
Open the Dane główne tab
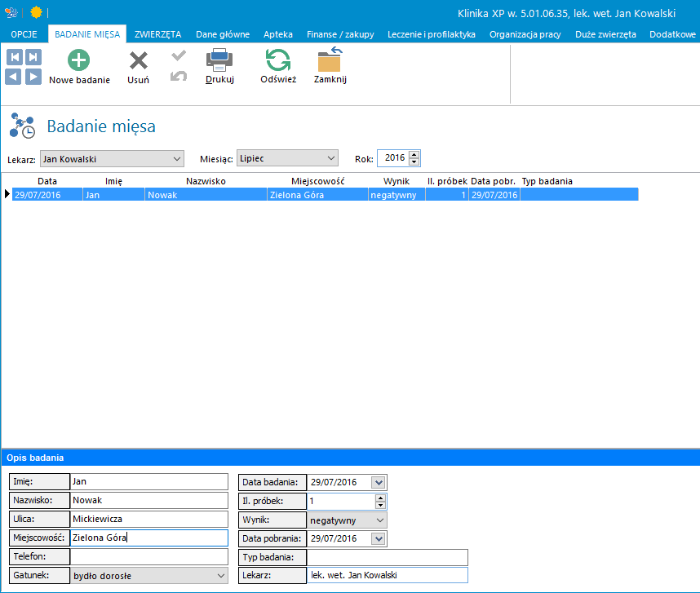[x=223, y=34]
